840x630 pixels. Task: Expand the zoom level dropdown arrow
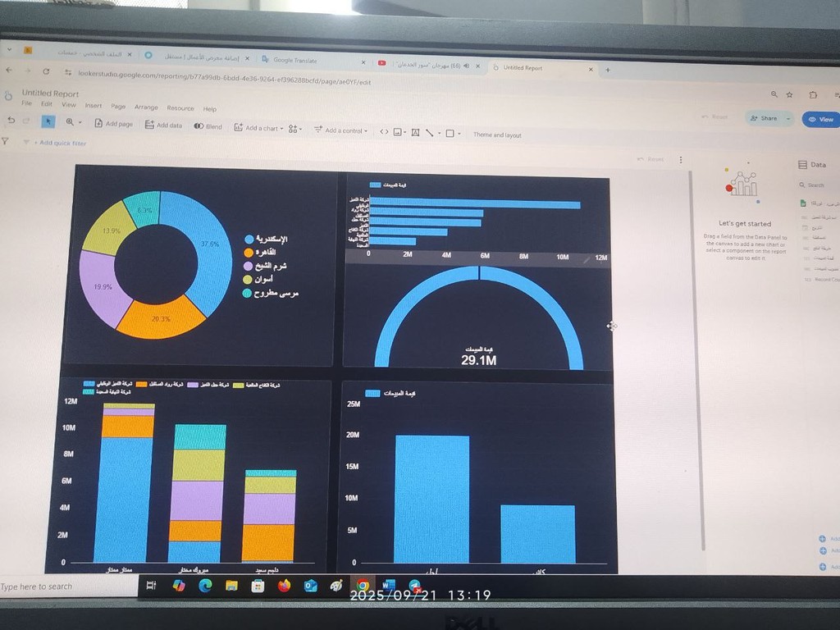pyautogui.click(x=80, y=123)
